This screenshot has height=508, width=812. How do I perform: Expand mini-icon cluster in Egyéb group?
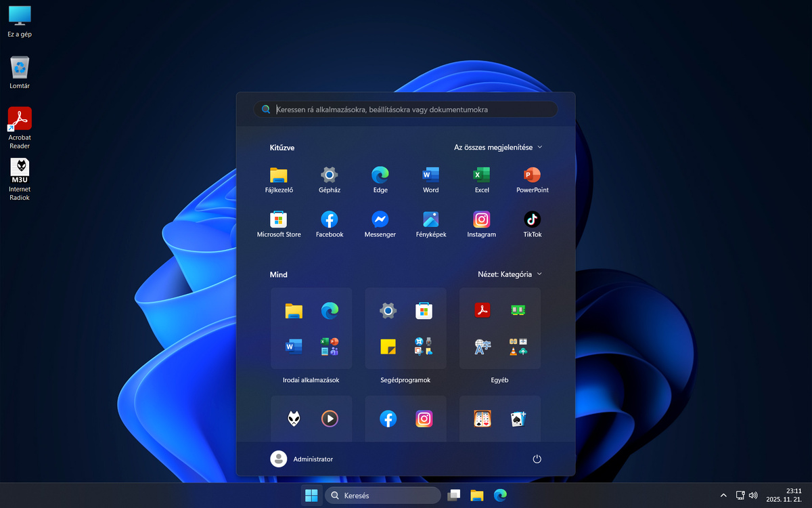click(x=518, y=347)
